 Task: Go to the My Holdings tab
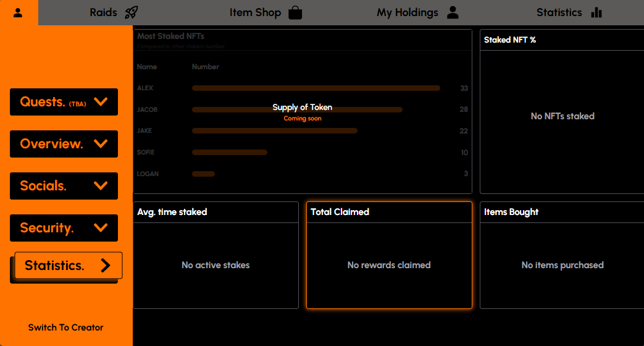point(408,12)
